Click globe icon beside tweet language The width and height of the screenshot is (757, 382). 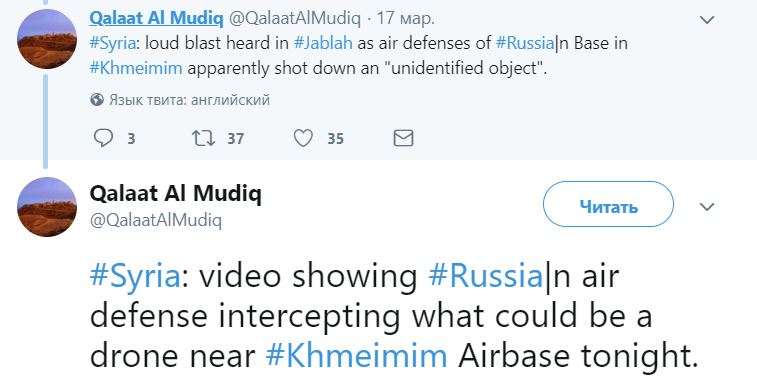coord(97,100)
